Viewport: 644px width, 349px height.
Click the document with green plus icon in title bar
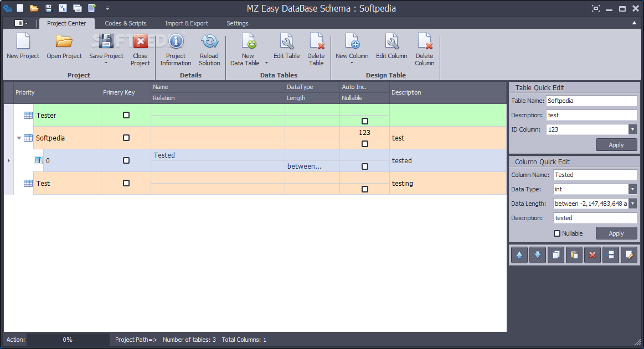(x=91, y=8)
